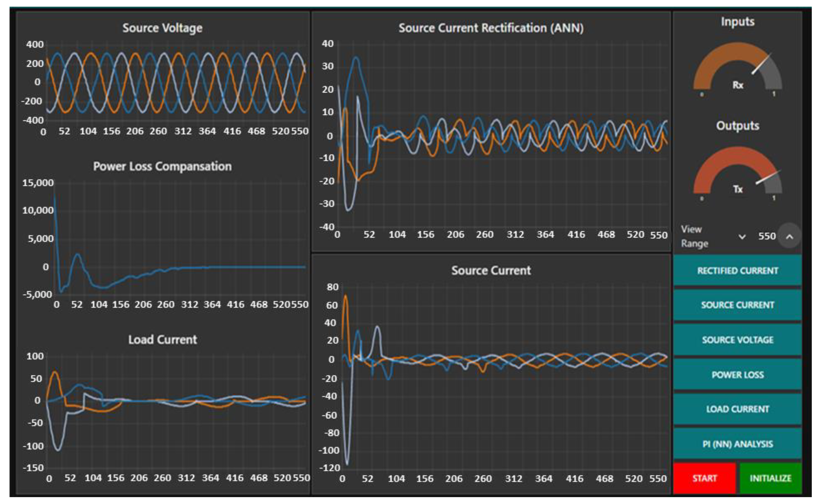
Task: Decrease View Range with down chevron
Action: (742, 237)
